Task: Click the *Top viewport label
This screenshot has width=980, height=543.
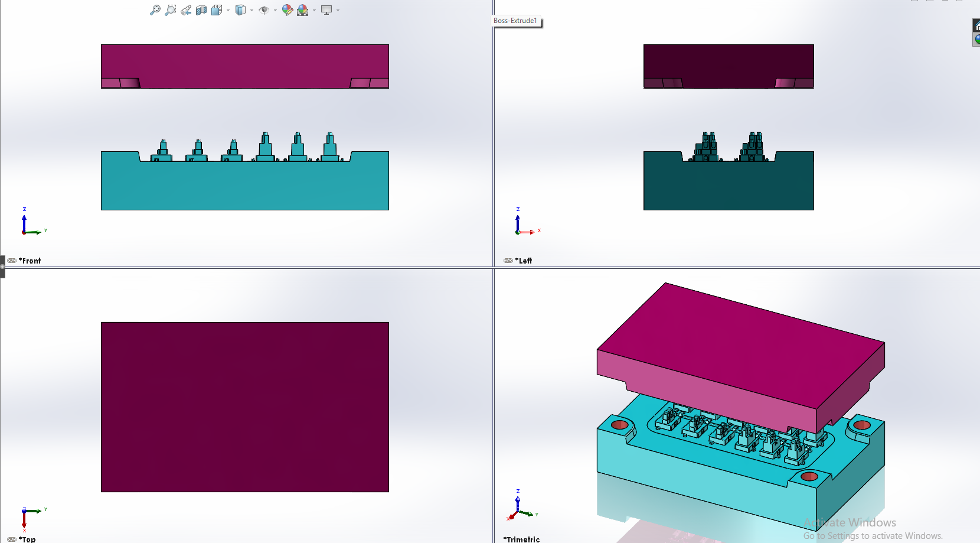Action: coord(27,539)
